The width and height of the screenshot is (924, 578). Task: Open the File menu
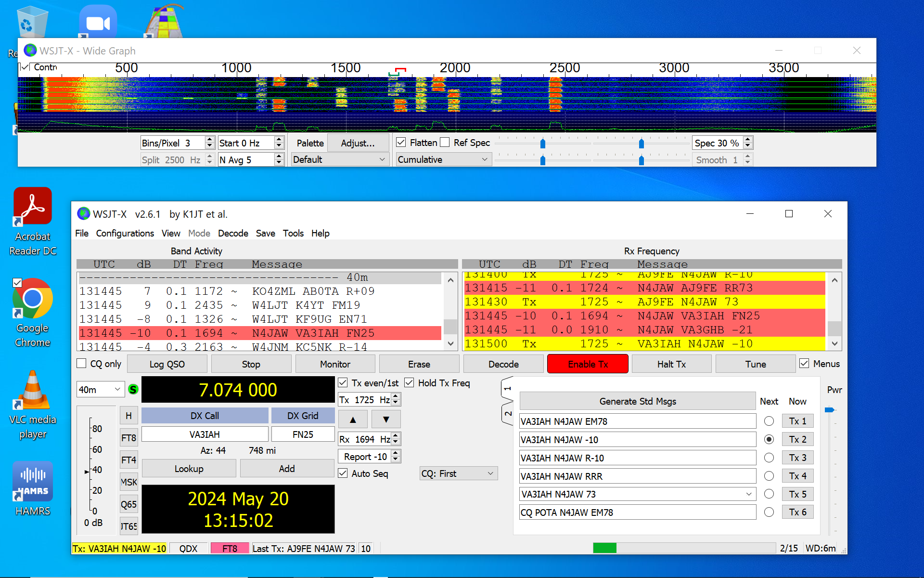[82, 233]
